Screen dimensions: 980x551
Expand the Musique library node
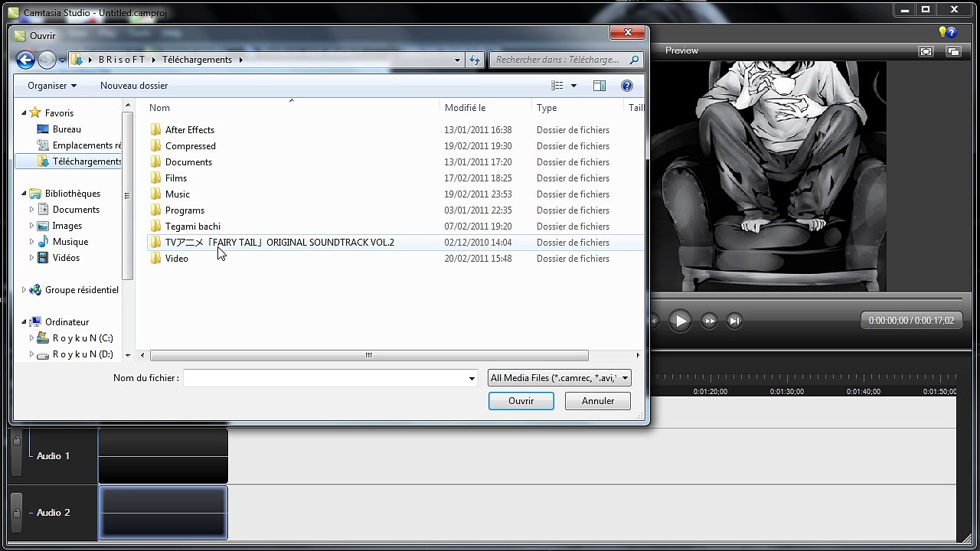[x=31, y=242]
